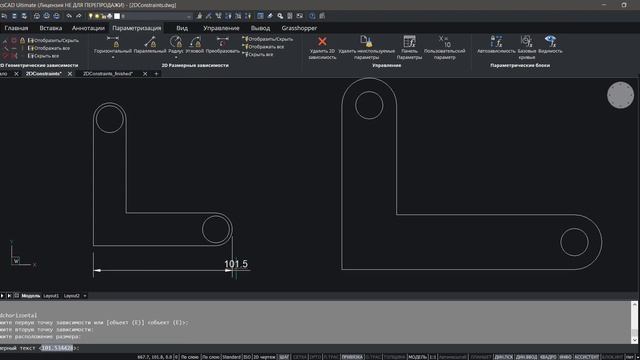Viewport: 640px width, 360px height.
Task: Click the properties panel icon in top toolbar
Action: click(260, 16)
